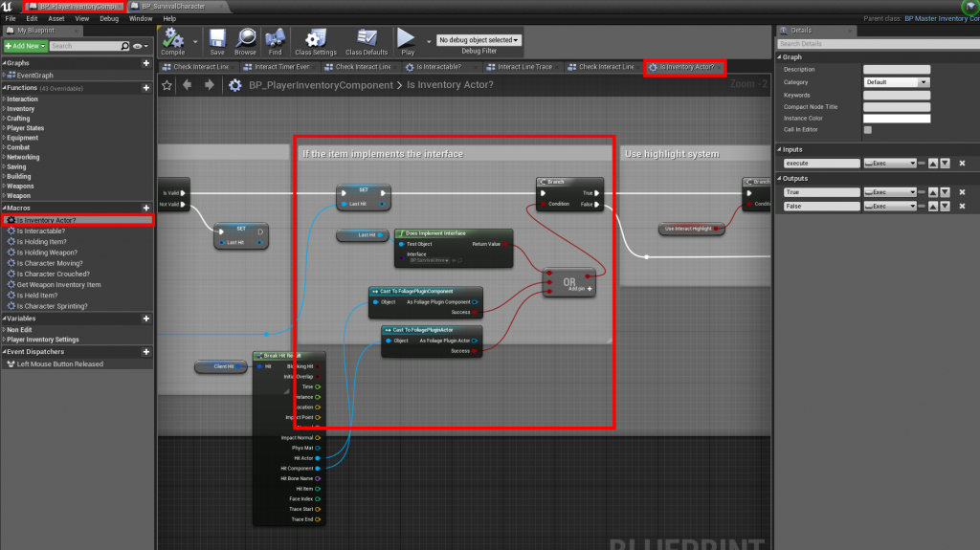
Task: Select Is Character Sprinting? macro
Action: point(52,306)
